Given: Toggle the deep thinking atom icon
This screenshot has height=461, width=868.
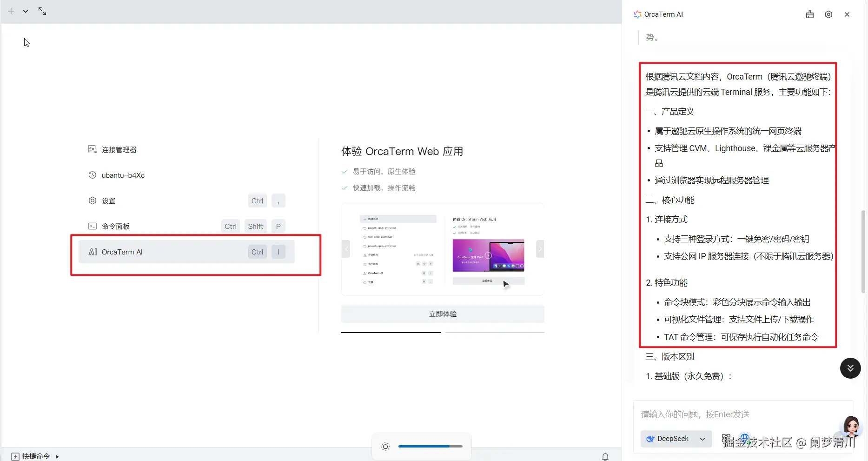Looking at the screenshot, I should tap(726, 439).
